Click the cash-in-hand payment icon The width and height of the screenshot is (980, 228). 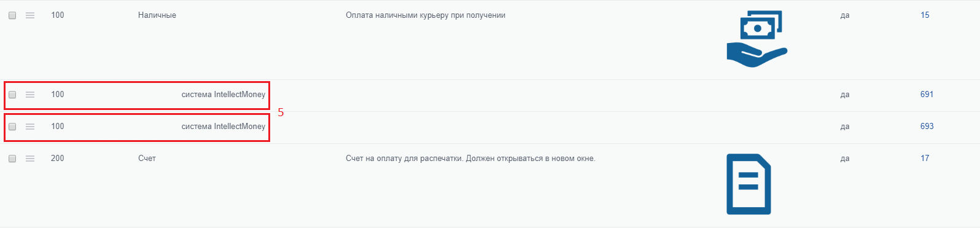[x=756, y=38]
